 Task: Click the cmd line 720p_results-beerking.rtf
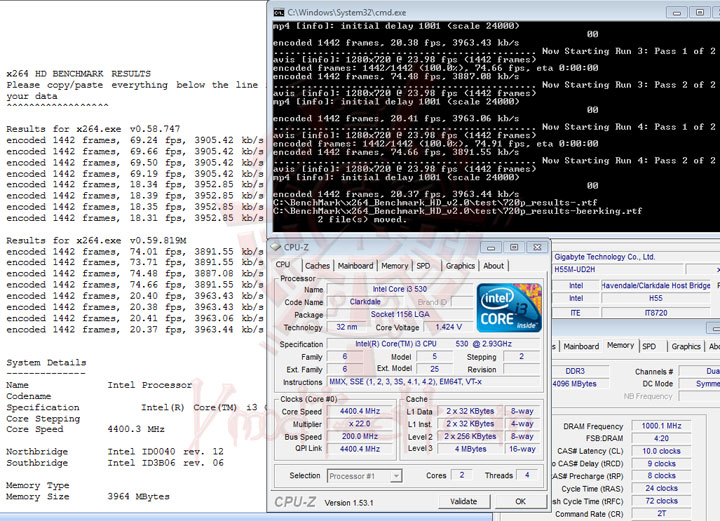click(x=457, y=211)
